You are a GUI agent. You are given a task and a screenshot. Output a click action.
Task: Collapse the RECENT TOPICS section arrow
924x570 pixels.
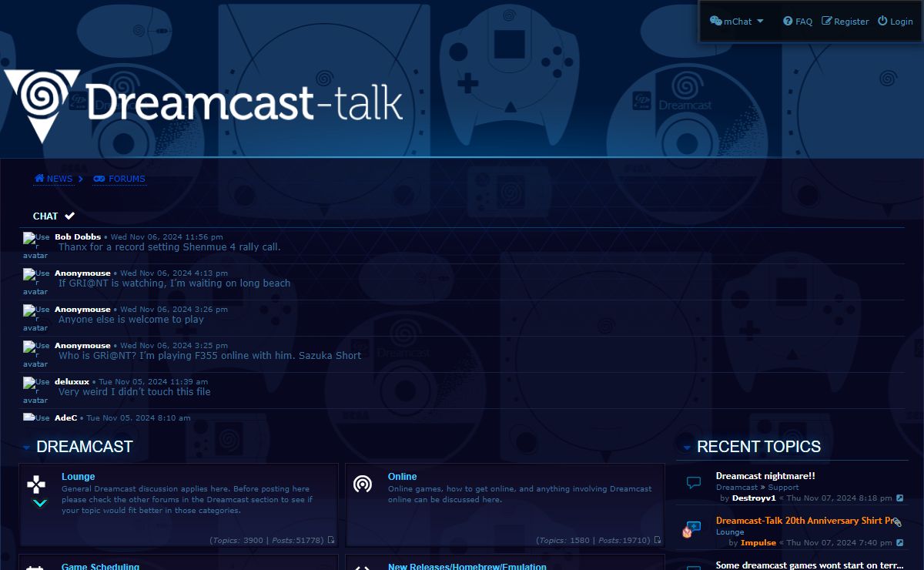(x=688, y=448)
